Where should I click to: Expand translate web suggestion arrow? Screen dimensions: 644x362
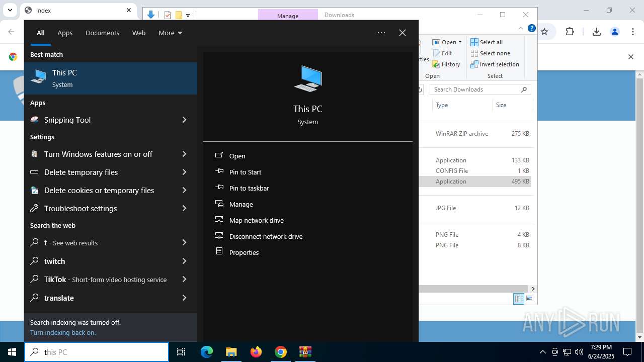coord(184,298)
